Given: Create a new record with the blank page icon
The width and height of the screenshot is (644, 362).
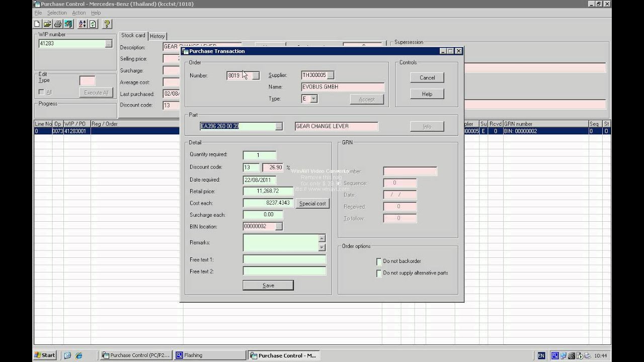Looking at the screenshot, I should (x=37, y=24).
